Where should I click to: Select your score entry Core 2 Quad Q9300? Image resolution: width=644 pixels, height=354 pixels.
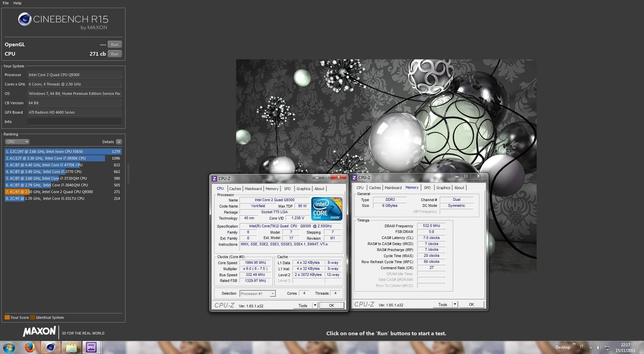[63, 192]
